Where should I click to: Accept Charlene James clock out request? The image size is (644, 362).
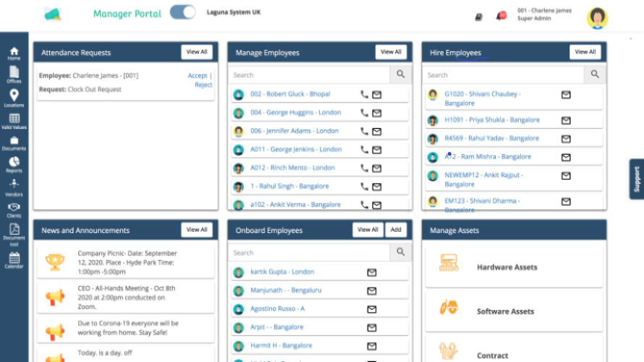pos(198,75)
